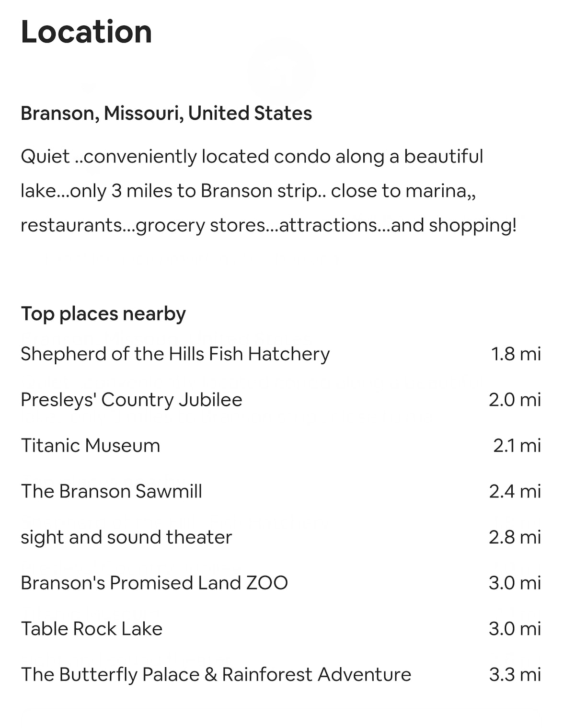This screenshot has height=728, width=575.
Task: Click the Location heading
Action: (86, 32)
